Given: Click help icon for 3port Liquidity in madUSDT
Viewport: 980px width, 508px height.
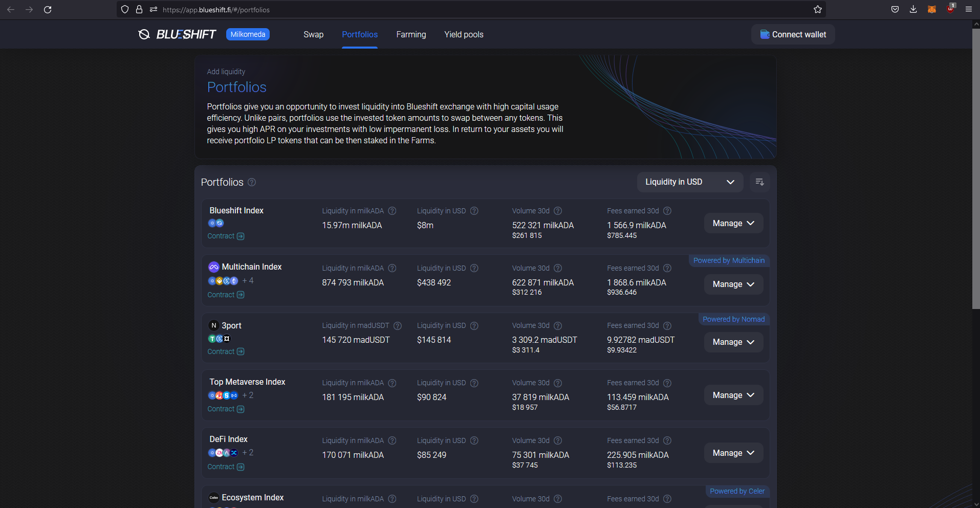Looking at the screenshot, I should point(398,326).
